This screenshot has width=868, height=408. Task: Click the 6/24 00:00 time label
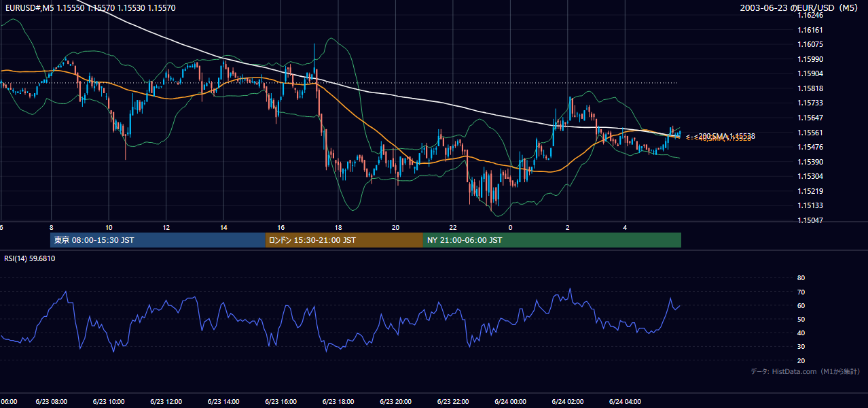511,402
